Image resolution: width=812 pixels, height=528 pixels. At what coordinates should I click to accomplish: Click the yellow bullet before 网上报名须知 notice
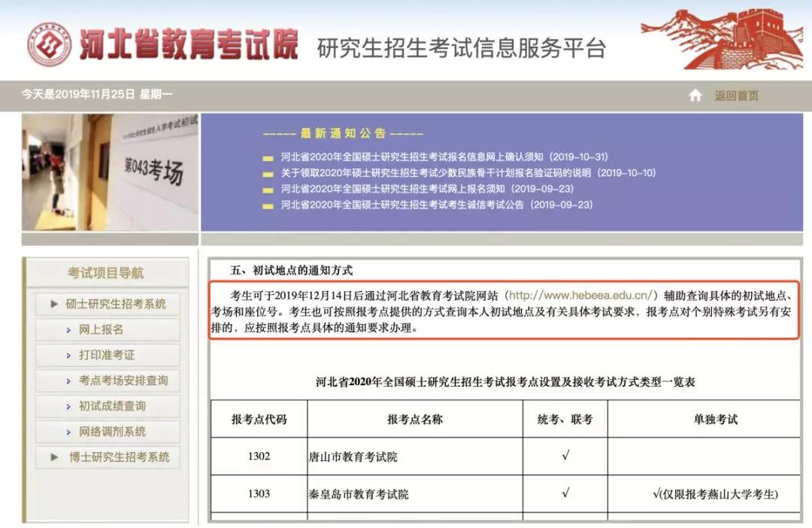tap(268, 190)
